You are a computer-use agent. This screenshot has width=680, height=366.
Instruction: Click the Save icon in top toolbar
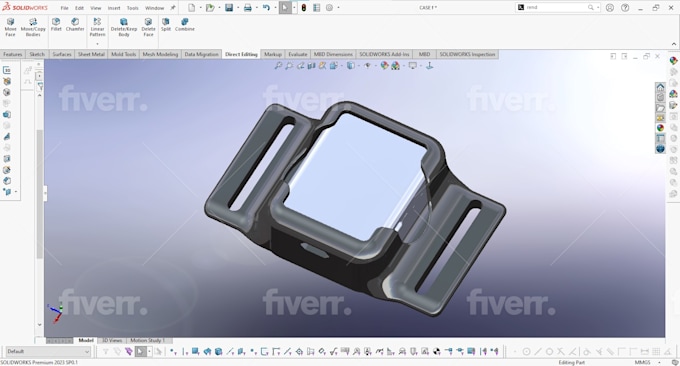click(229, 7)
